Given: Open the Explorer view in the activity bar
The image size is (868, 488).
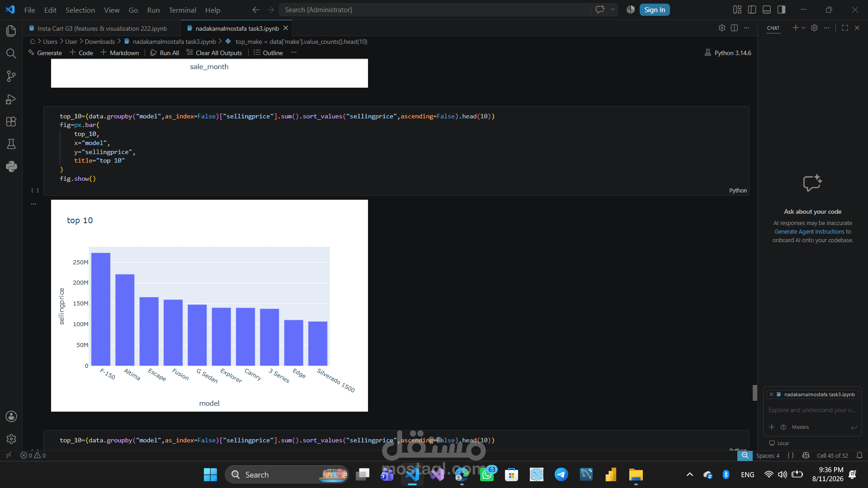Looking at the screenshot, I should (x=11, y=31).
